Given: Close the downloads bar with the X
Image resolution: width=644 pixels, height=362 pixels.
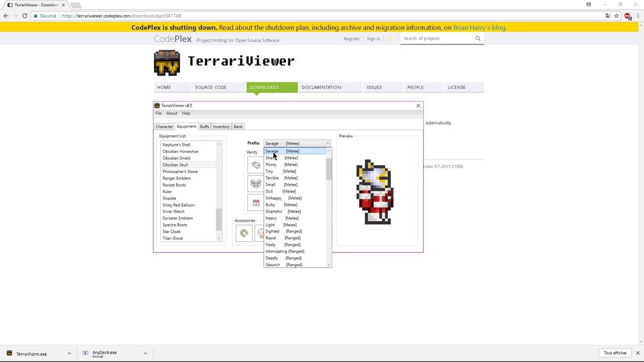Looking at the screenshot, I should pyautogui.click(x=637, y=353).
